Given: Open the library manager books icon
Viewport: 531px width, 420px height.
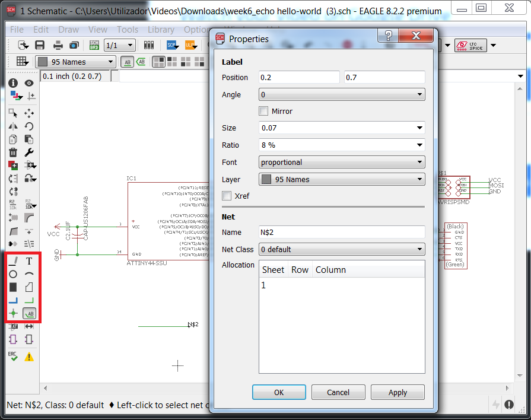Looking at the screenshot, I should tap(149, 45).
